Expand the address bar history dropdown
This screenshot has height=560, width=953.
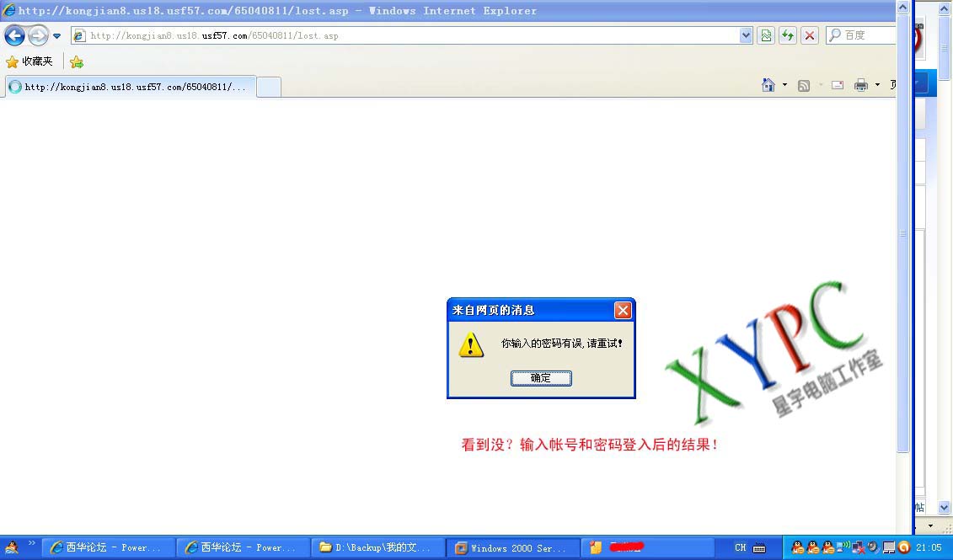(746, 36)
